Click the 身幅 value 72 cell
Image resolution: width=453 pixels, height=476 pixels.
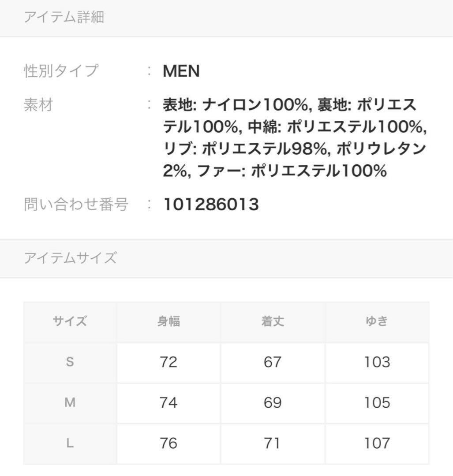coord(168,362)
